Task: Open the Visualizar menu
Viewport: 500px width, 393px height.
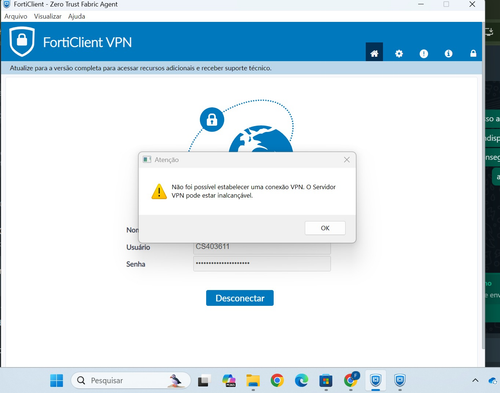Action: [48, 16]
